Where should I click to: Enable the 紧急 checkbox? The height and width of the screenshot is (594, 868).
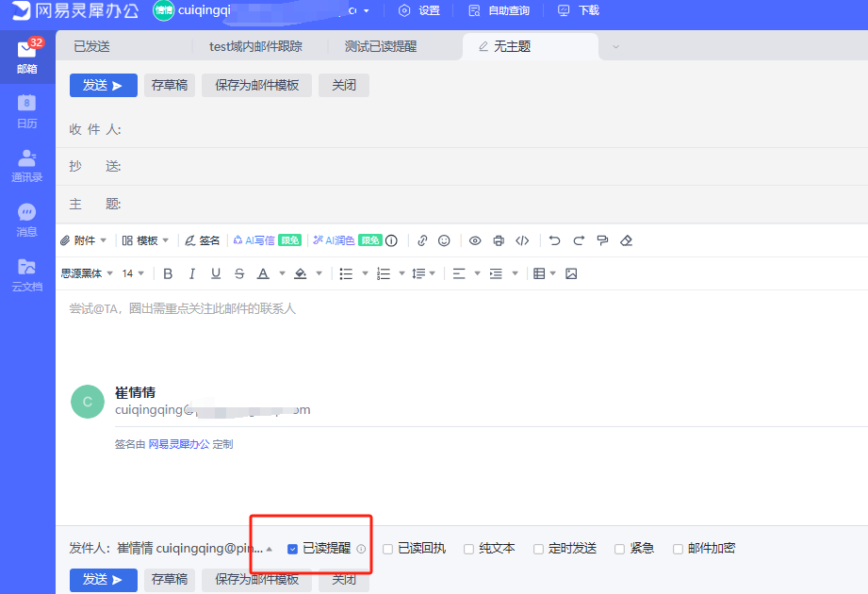click(x=619, y=549)
